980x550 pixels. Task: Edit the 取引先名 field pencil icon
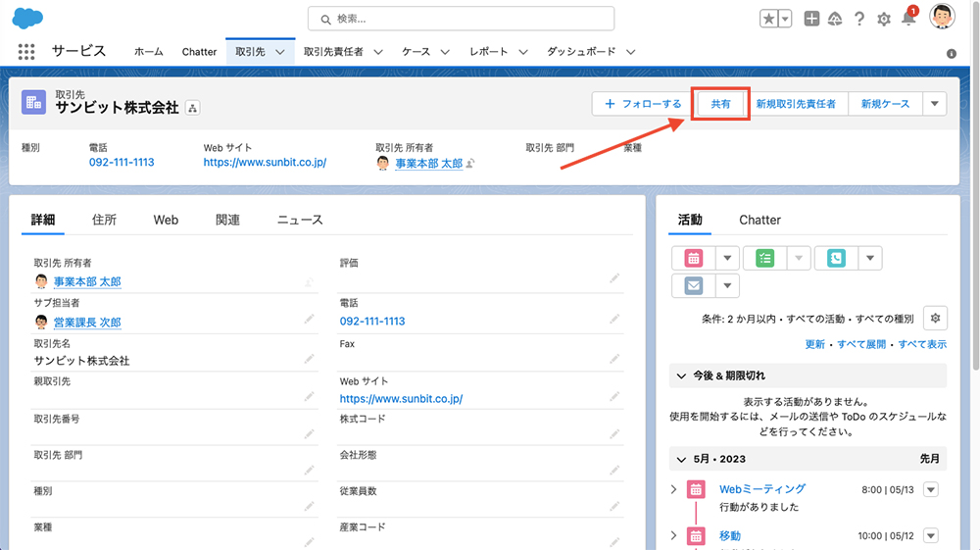pos(309,359)
